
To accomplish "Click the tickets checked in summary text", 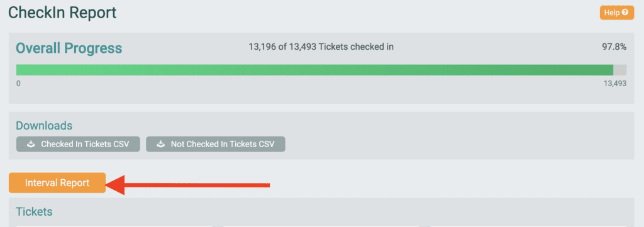I will [321, 47].
